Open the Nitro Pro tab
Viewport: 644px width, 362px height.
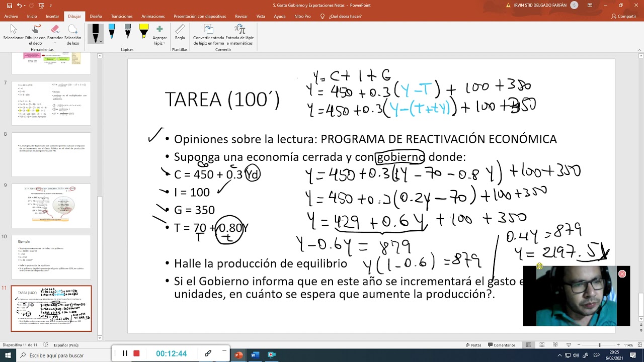click(x=302, y=16)
